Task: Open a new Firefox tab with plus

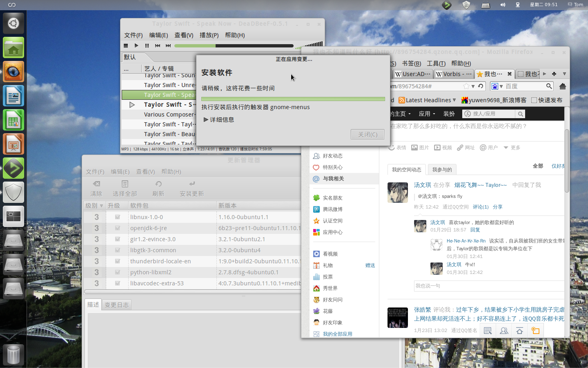Action: click(554, 74)
